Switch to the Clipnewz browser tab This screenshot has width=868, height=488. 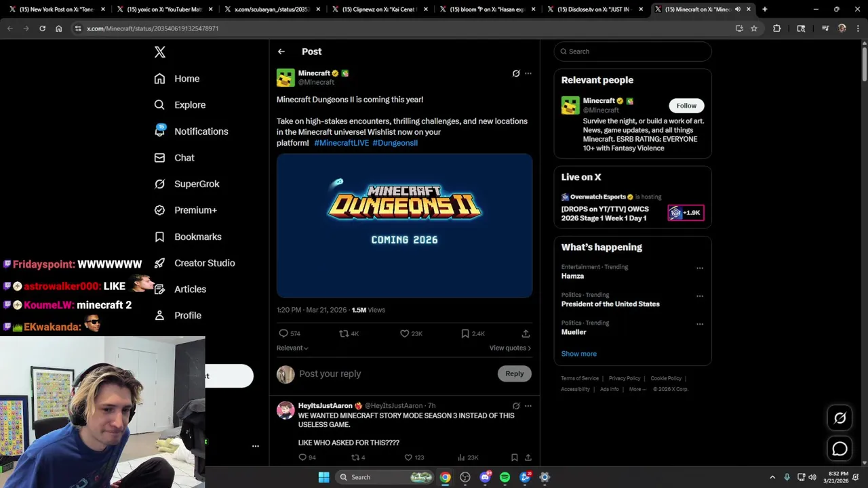pyautogui.click(x=378, y=9)
